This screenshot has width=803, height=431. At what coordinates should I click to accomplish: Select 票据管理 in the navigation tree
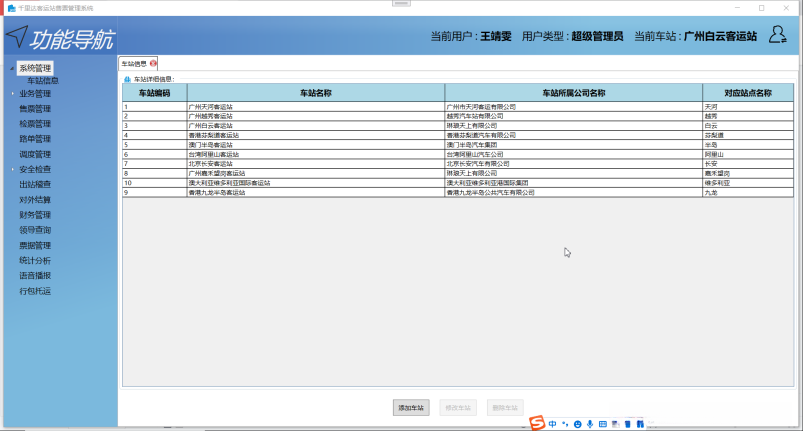tap(35, 245)
